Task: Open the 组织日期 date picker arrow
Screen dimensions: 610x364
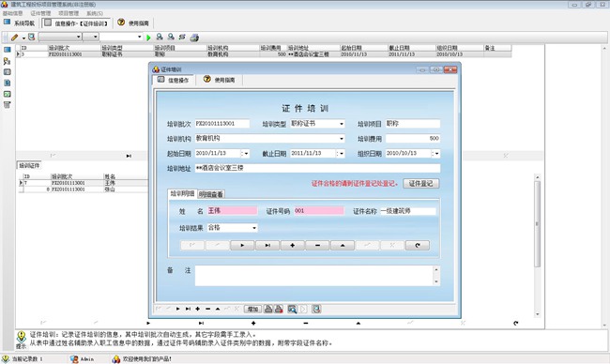Action: (x=436, y=154)
